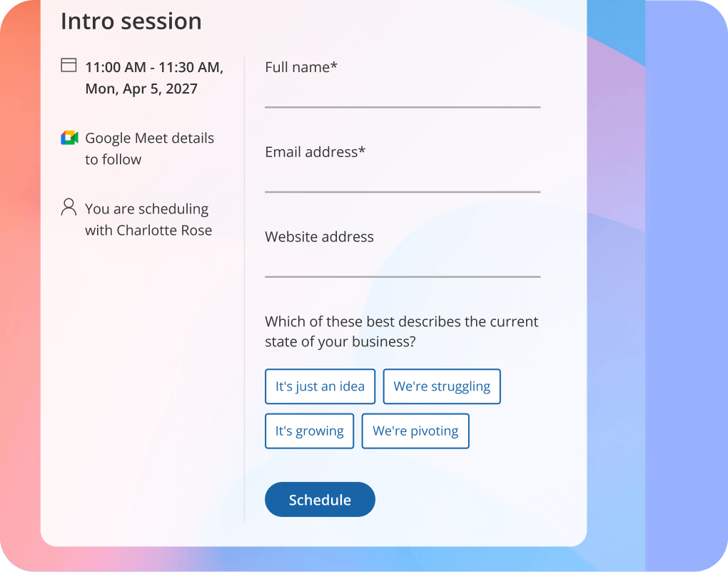Click the person icon next to scheduling info

68,207
